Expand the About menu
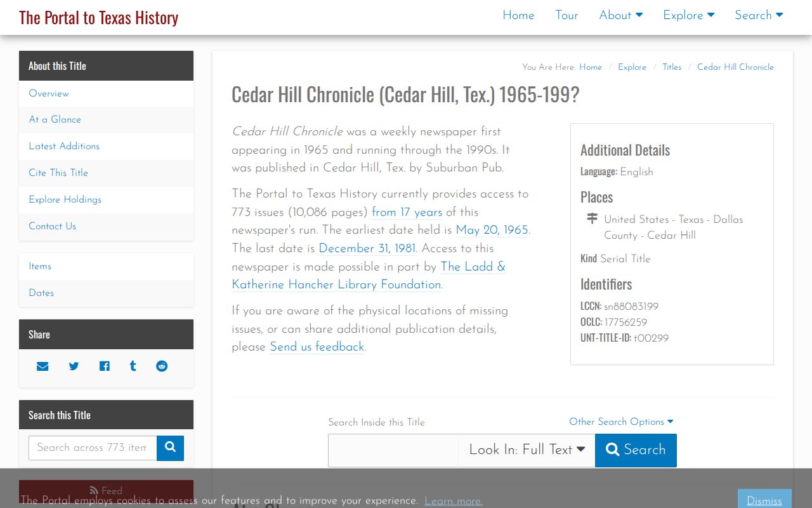812x508 pixels. pos(620,15)
